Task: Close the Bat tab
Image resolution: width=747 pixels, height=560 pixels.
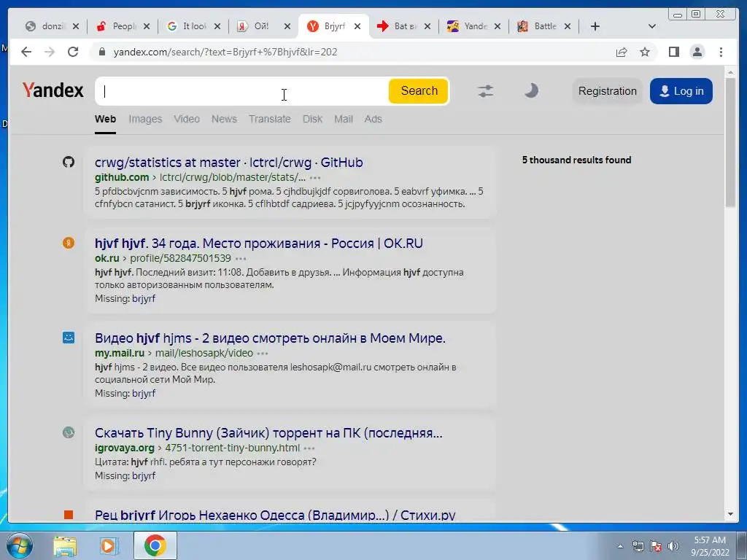Action: [427, 26]
